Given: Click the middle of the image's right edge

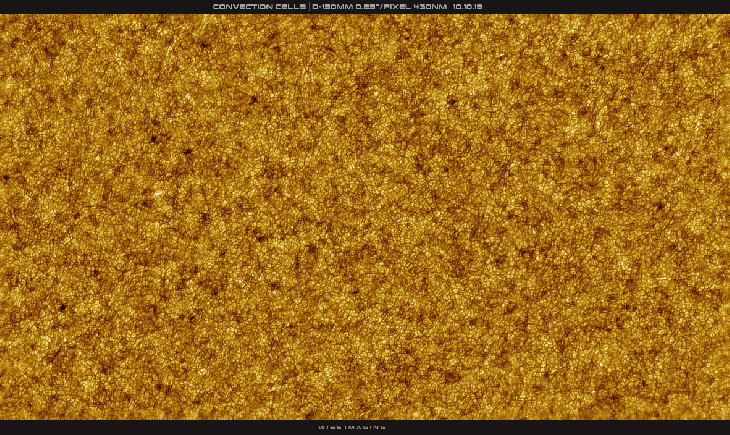Looking at the screenshot, I should coord(726,217).
